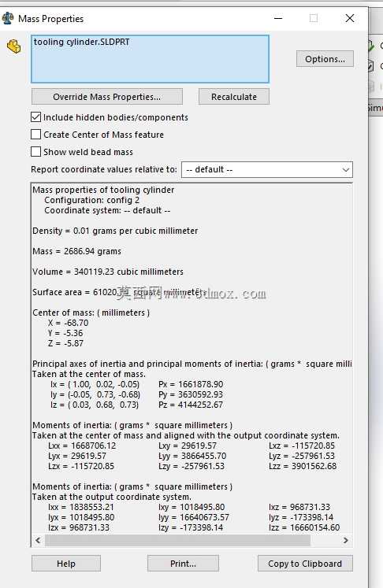Click the Ixy = 1018495.80 value

click(x=191, y=507)
